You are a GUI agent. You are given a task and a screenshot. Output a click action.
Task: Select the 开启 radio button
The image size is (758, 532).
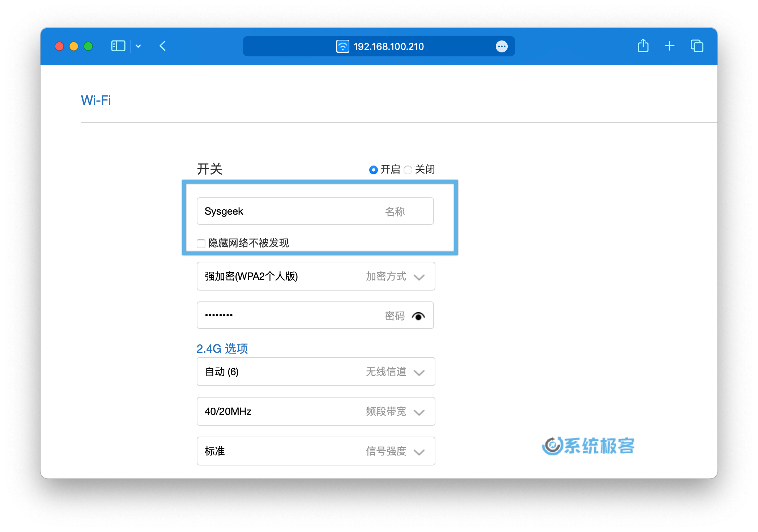tap(373, 170)
